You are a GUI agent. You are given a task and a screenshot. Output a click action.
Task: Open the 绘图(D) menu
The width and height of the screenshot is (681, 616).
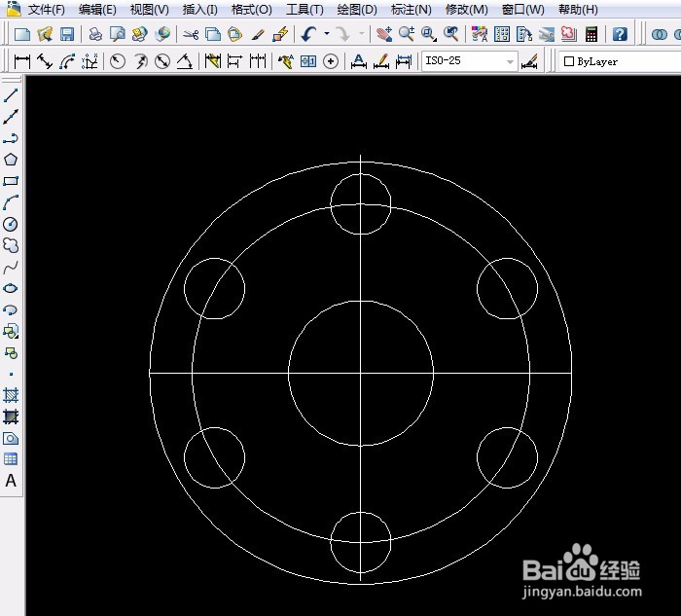click(x=357, y=9)
